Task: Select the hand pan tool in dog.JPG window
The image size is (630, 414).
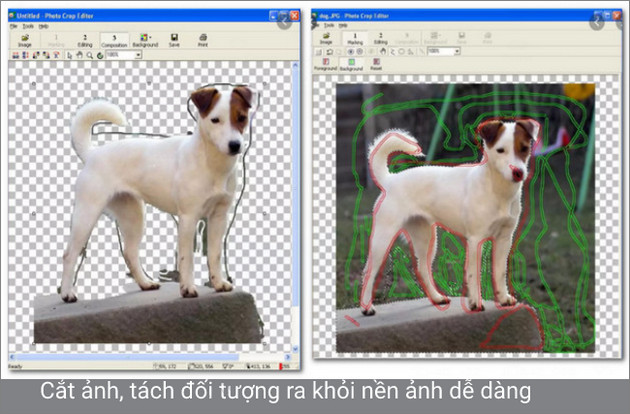Action: coord(383,51)
